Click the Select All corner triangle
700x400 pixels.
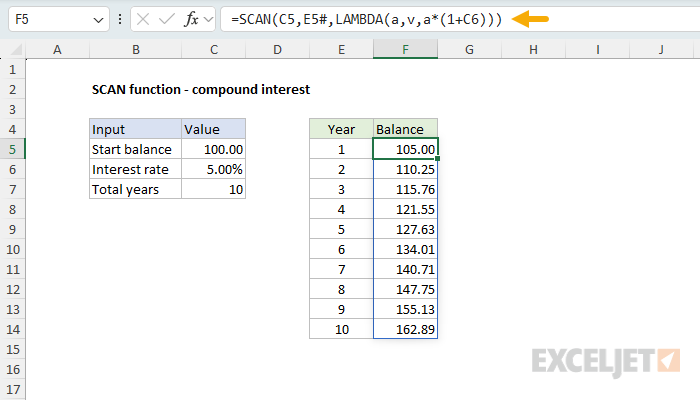click(12, 48)
